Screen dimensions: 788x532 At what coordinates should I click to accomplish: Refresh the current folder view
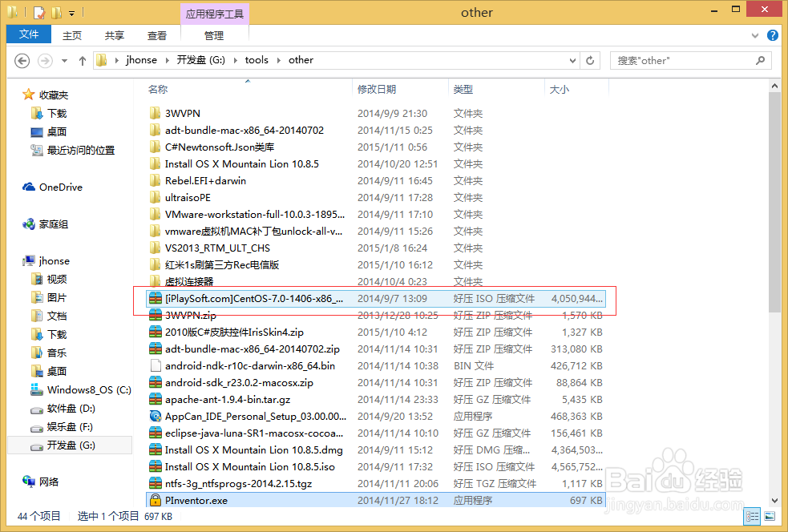click(x=591, y=60)
